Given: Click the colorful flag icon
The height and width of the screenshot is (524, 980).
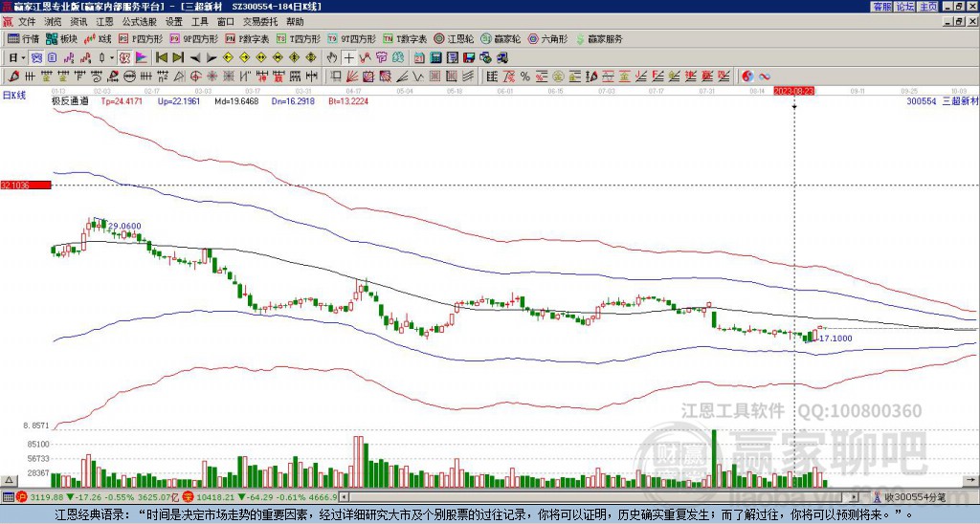Looking at the screenshot, I should pos(142,57).
